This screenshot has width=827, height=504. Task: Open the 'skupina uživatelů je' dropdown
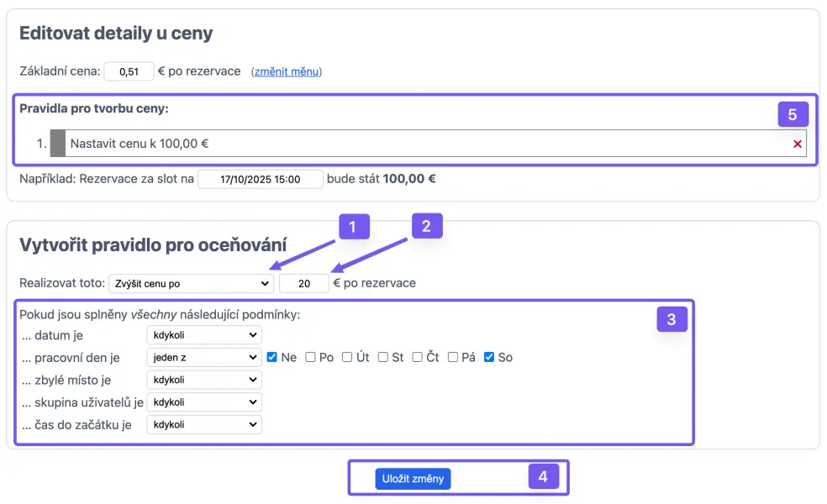pos(203,402)
